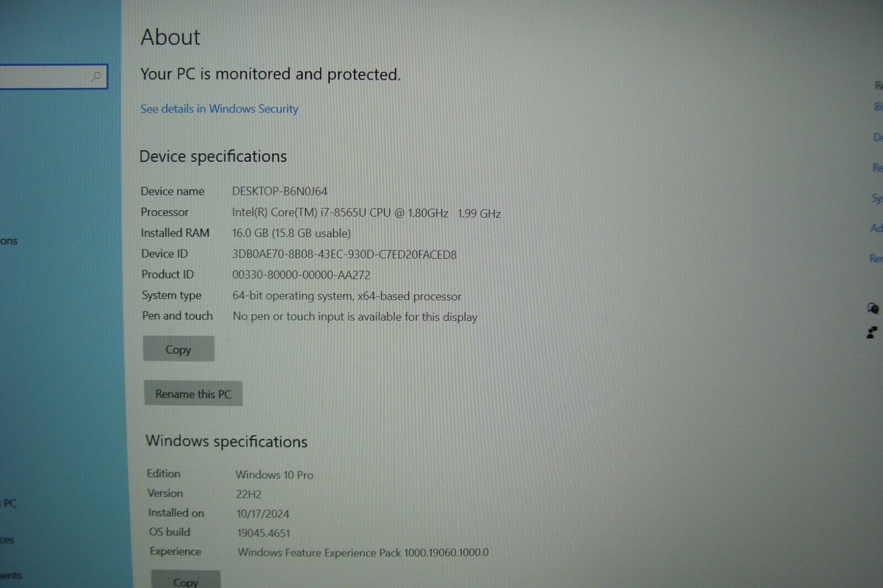This screenshot has height=588, width=883.
Task: Select the Intel Core i7-8565U processor text
Action: (366, 213)
